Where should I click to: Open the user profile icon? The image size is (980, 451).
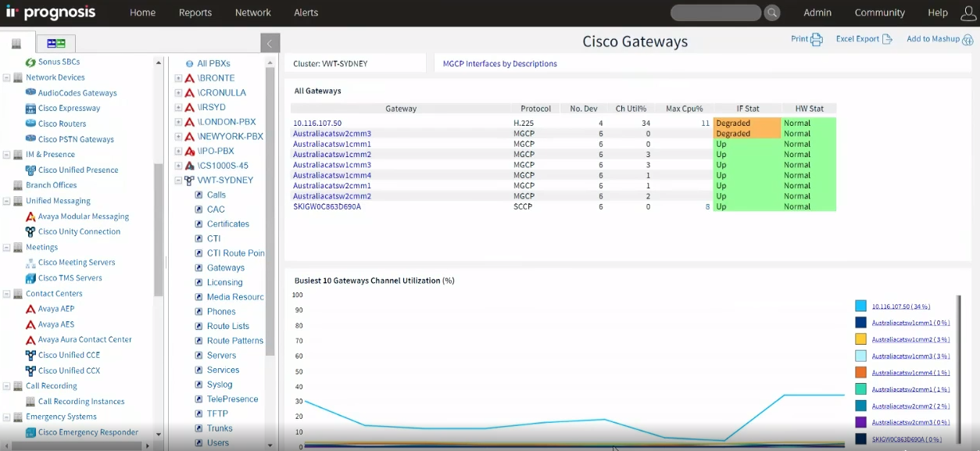965,13
